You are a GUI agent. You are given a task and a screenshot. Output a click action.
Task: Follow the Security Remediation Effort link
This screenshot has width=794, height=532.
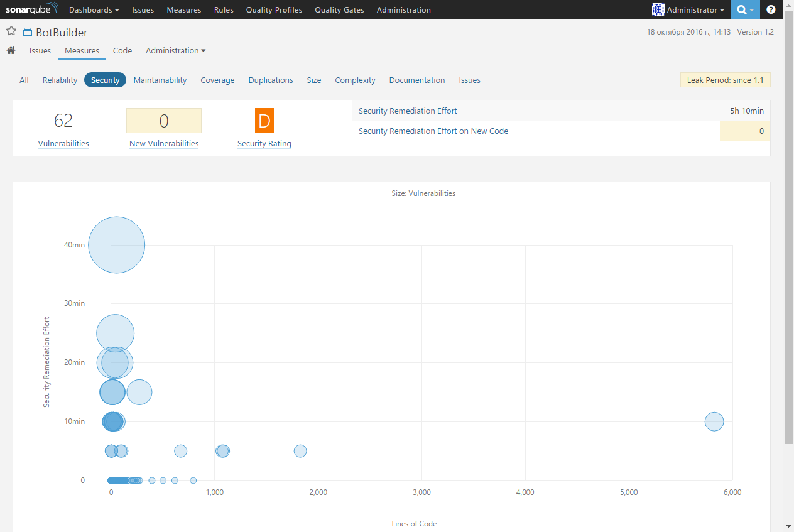point(407,111)
